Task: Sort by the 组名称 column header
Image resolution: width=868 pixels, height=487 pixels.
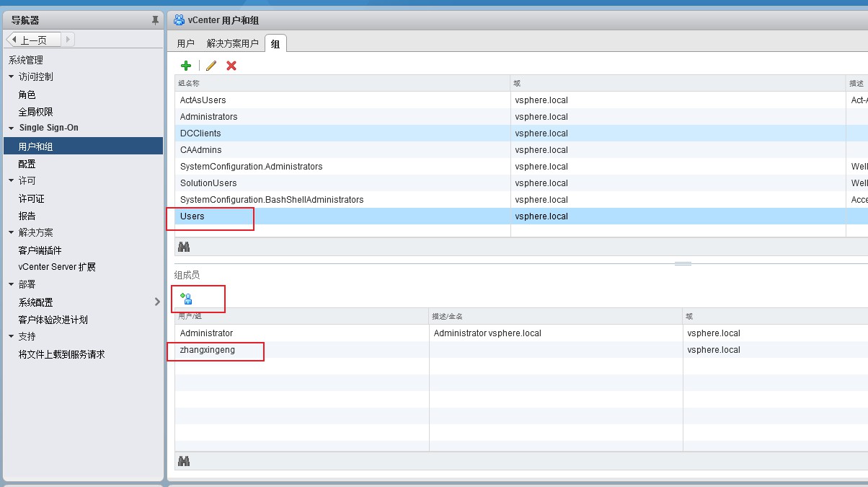Action: (x=342, y=83)
